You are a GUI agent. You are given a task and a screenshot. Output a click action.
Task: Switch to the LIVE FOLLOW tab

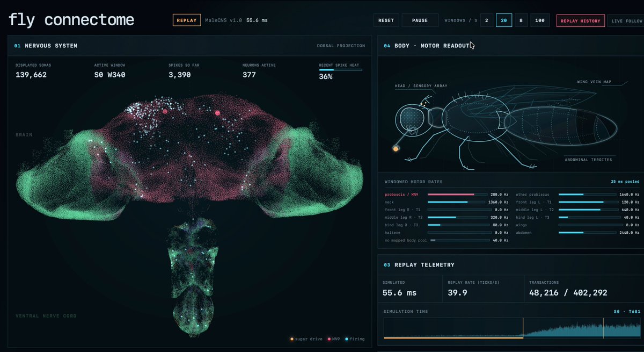click(x=626, y=20)
